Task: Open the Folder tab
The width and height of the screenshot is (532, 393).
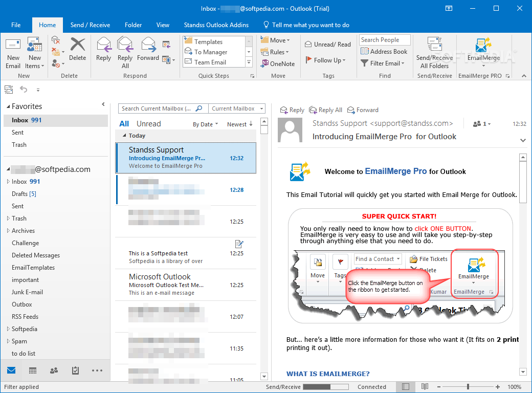Action: click(x=133, y=25)
